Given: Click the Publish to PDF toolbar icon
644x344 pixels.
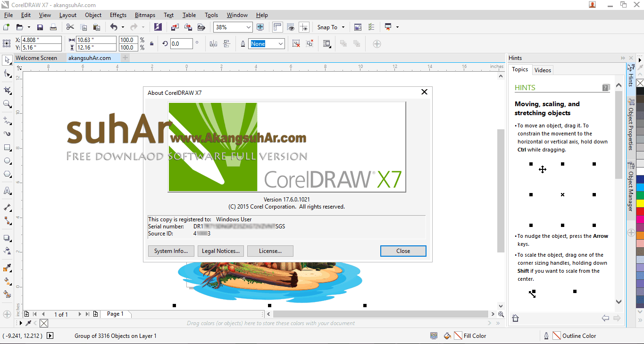Looking at the screenshot, I should (201, 27).
